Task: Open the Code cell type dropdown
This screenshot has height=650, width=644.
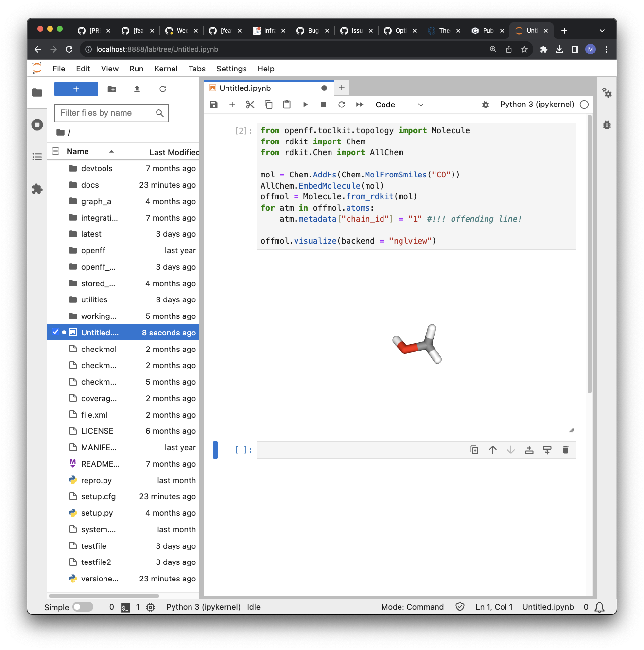Action: point(399,105)
